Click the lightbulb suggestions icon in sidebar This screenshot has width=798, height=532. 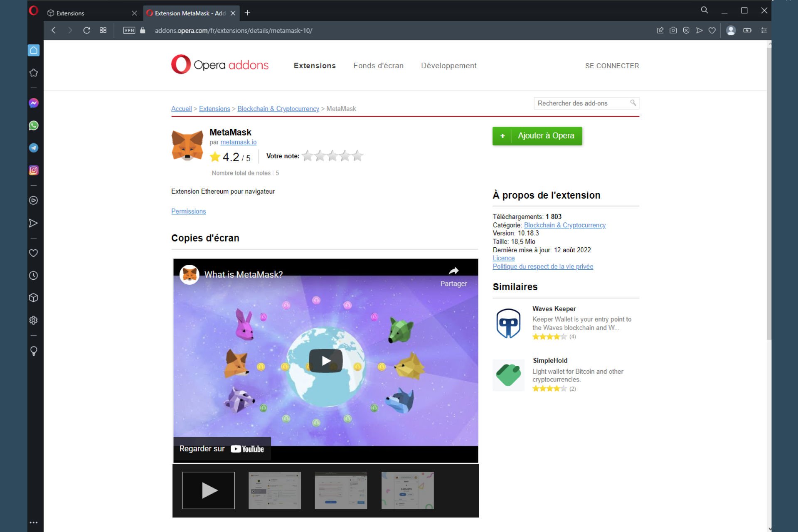34,351
